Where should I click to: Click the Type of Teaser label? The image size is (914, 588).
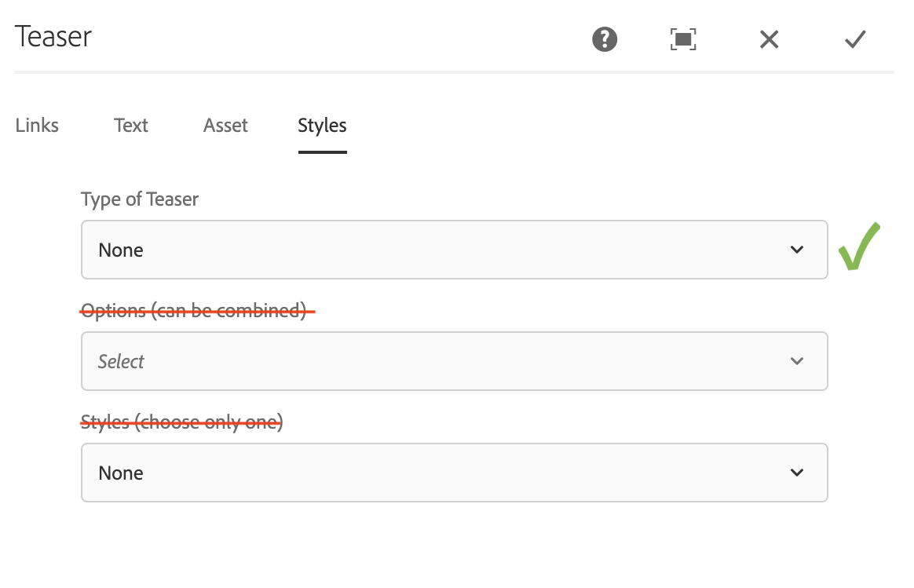[140, 199]
